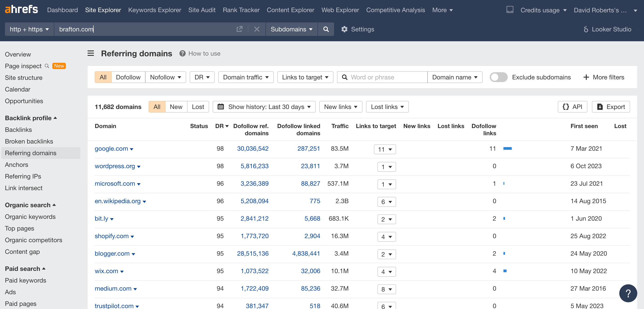Click Page inspect magnifier icon

[47, 66]
